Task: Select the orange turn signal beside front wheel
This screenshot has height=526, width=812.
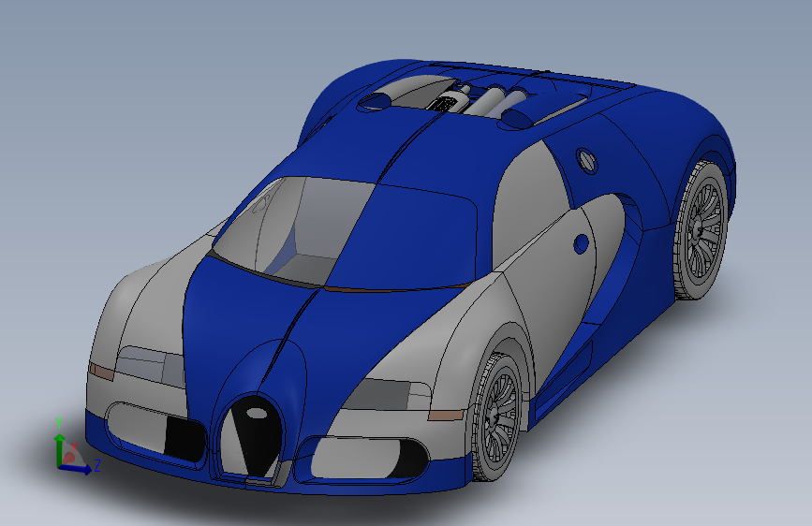Action: (448, 415)
